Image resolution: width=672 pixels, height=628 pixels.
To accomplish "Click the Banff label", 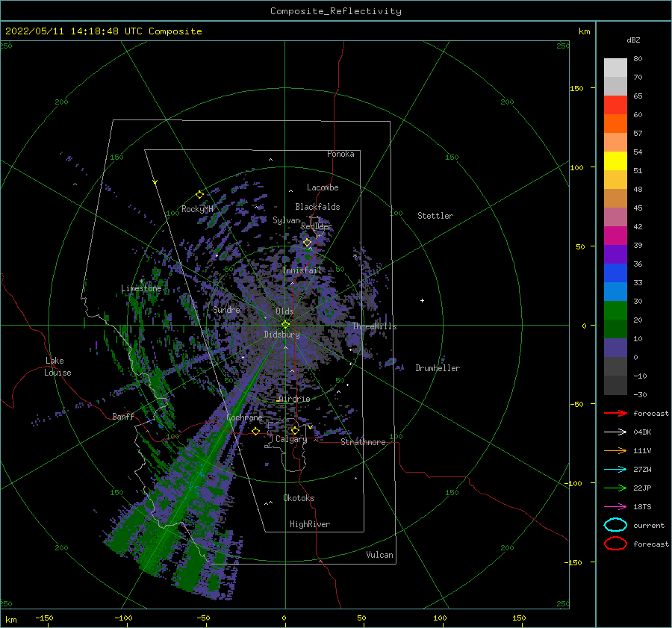I will [123, 416].
